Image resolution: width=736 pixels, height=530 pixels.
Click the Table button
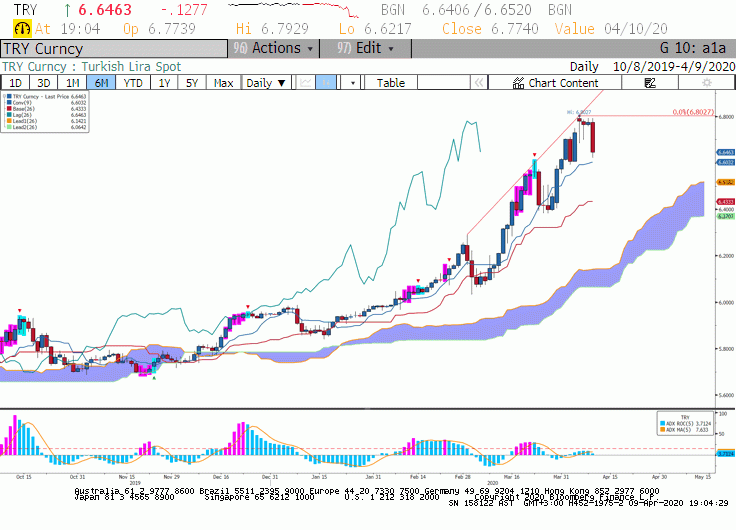(x=391, y=83)
